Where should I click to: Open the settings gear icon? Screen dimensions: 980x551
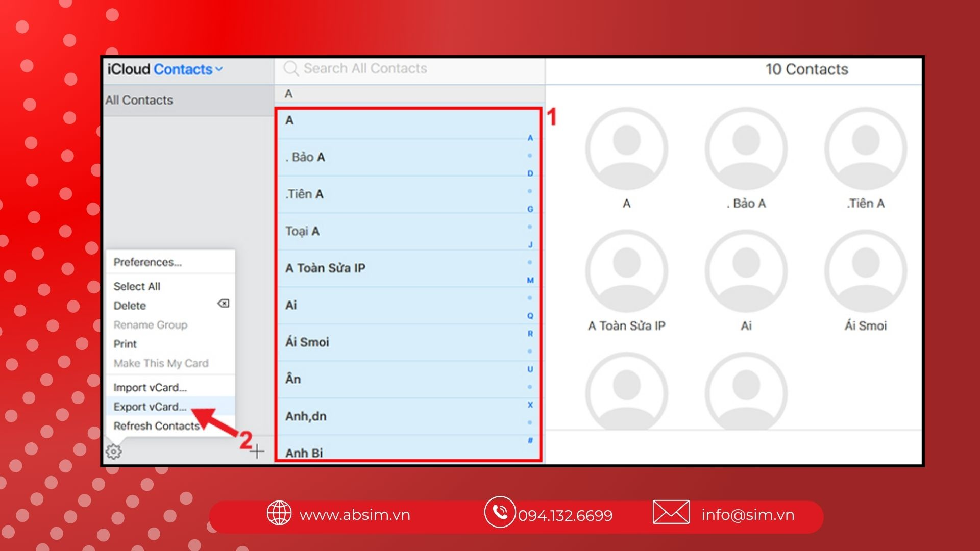[113, 452]
